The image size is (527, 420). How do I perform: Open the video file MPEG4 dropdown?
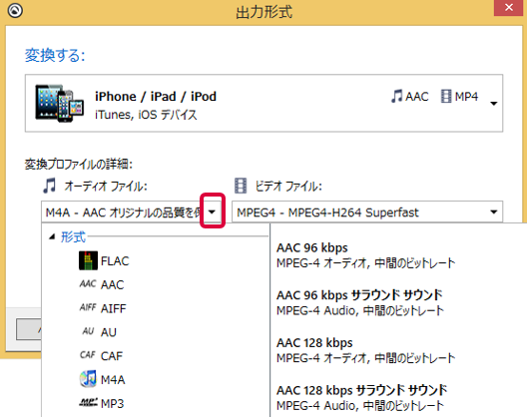point(367,212)
